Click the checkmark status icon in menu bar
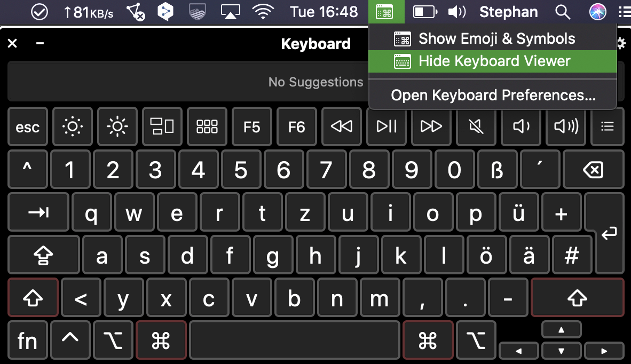 [40, 12]
